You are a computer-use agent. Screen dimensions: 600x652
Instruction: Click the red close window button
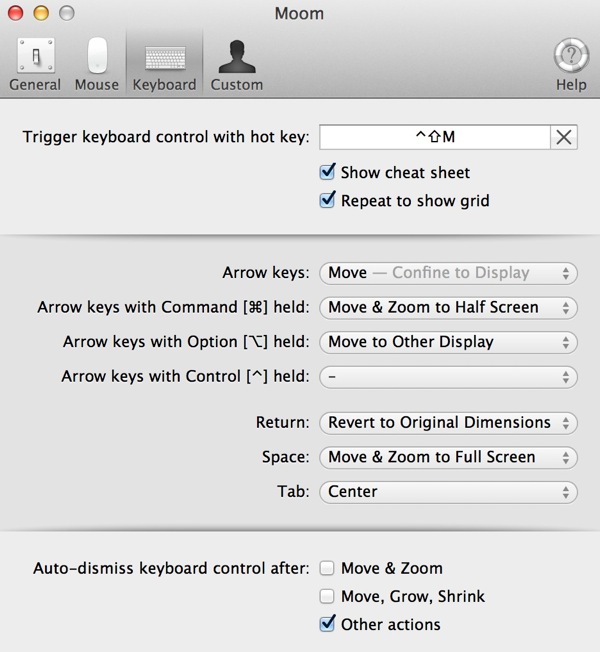[16, 13]
